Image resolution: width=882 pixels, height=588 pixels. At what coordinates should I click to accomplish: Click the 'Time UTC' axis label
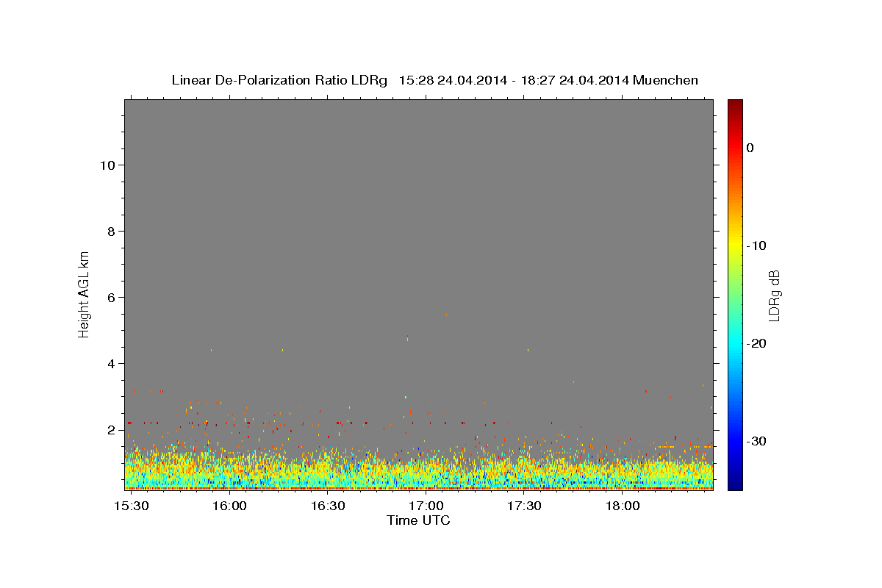(418, 520)
